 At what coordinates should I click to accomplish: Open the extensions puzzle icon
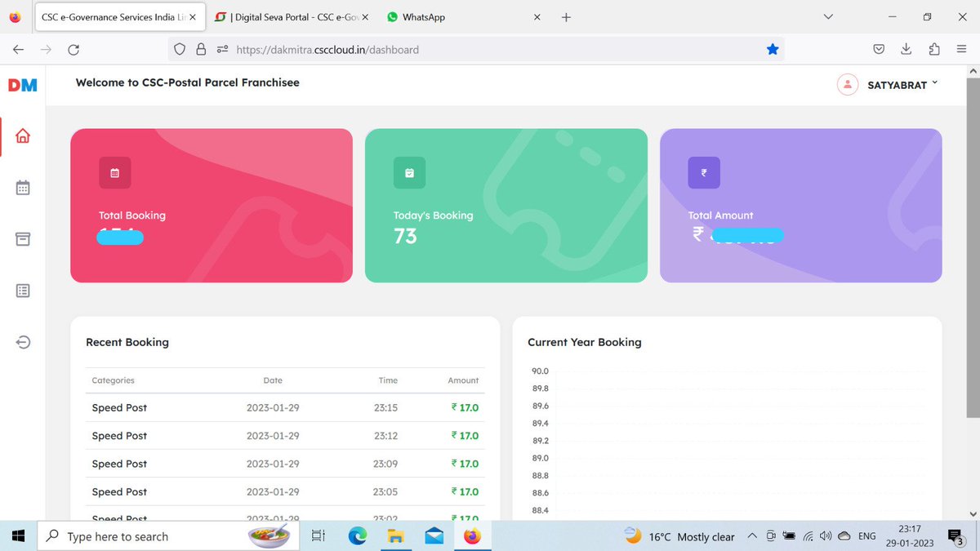coord(934,50)
